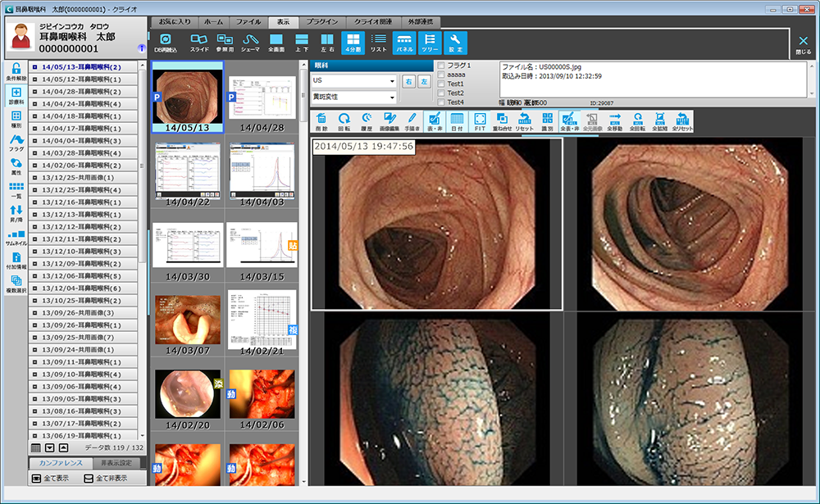This screenshot has height=504, width=820.
Task: Click the 全リセット reset-all icon
Action: click(x=682, y=121)
